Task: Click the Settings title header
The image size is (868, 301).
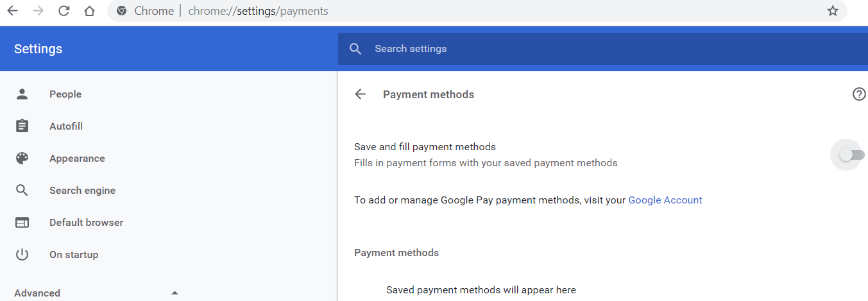Action: point(38,49)
